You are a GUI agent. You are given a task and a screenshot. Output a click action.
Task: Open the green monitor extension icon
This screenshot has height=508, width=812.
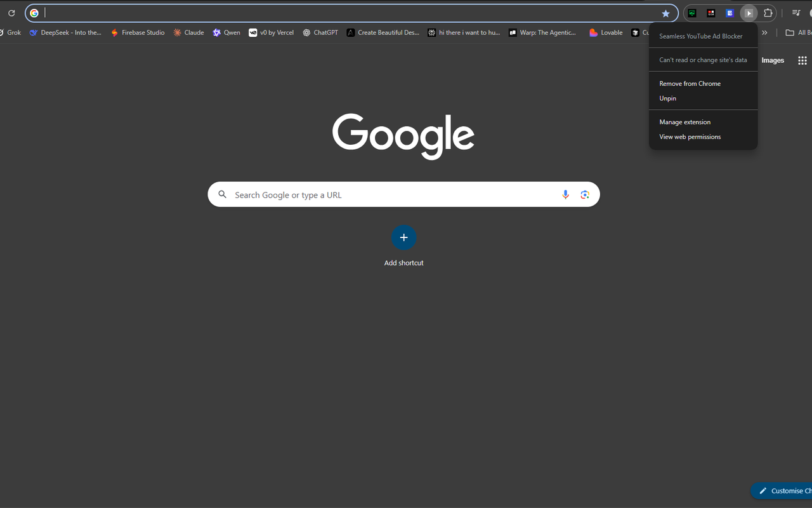coord(692,13)
